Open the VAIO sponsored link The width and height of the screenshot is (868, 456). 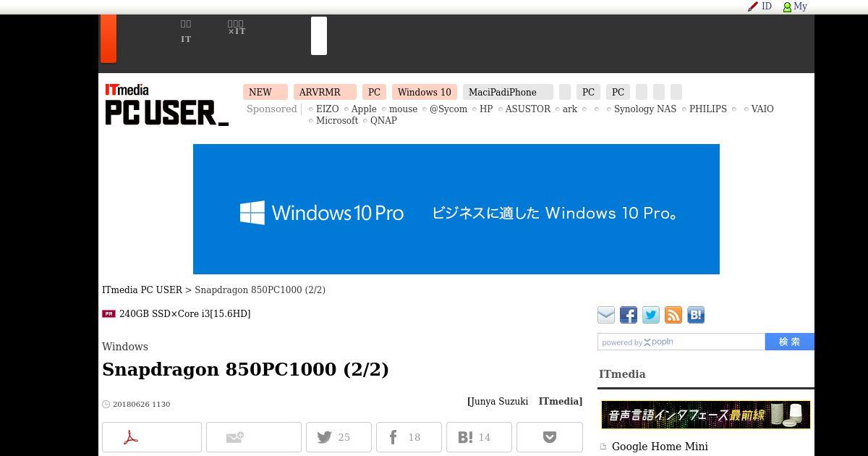[762, 109]
